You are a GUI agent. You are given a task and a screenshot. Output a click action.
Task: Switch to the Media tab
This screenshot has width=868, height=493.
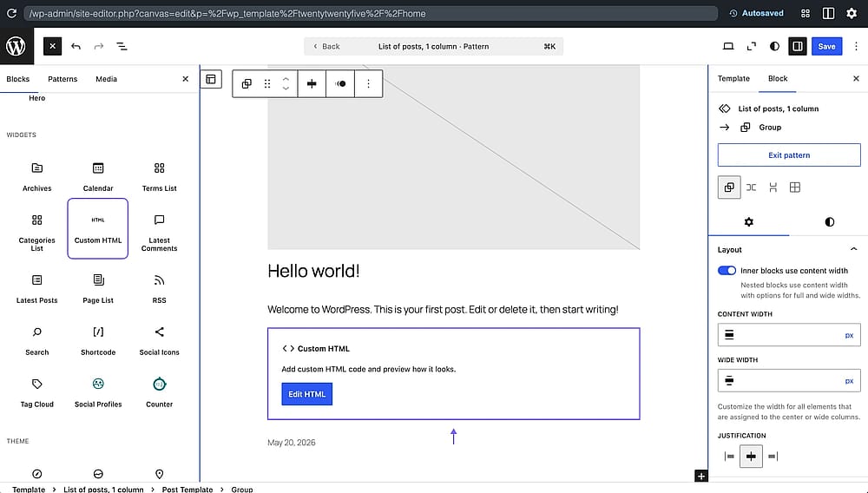tap(106, 79)
